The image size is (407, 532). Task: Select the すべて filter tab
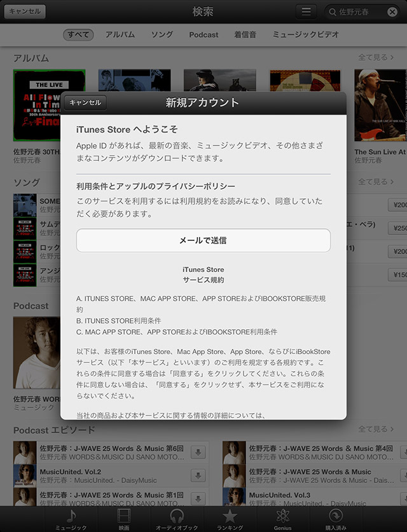(x=78, y=34)
